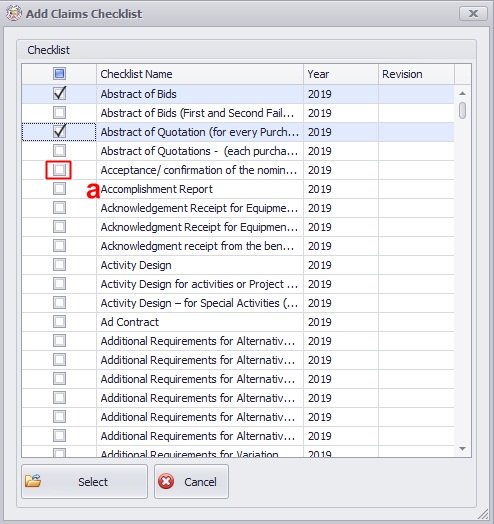Toggle the select-all checkbox in the header
The width and height of the screenshot is (494, 524).
click(59, 74)
